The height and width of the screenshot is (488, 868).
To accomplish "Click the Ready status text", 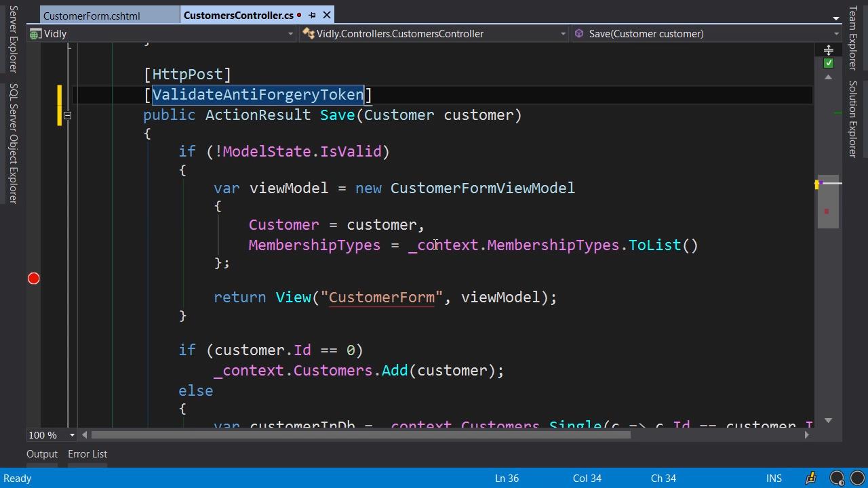I will coord(17,479).
